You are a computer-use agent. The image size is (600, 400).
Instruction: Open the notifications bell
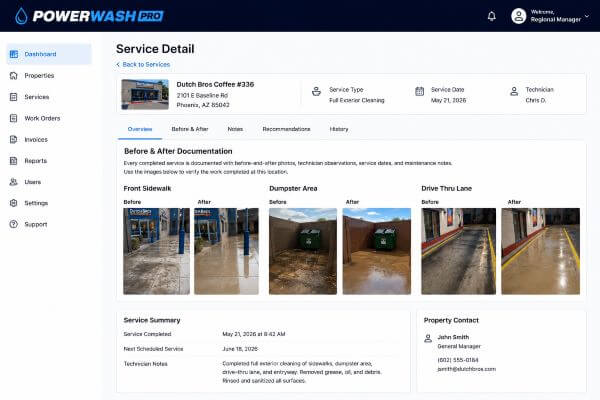pyautogui.click(x=492, y=16)
